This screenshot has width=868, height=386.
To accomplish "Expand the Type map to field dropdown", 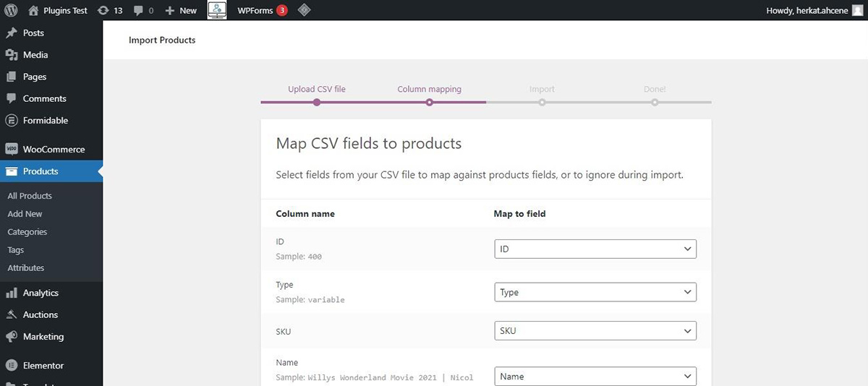I will 595,292.
